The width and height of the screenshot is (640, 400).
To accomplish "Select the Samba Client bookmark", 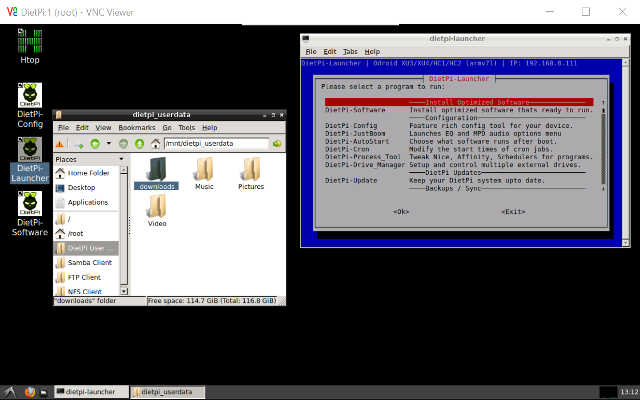I will point(87,263).
